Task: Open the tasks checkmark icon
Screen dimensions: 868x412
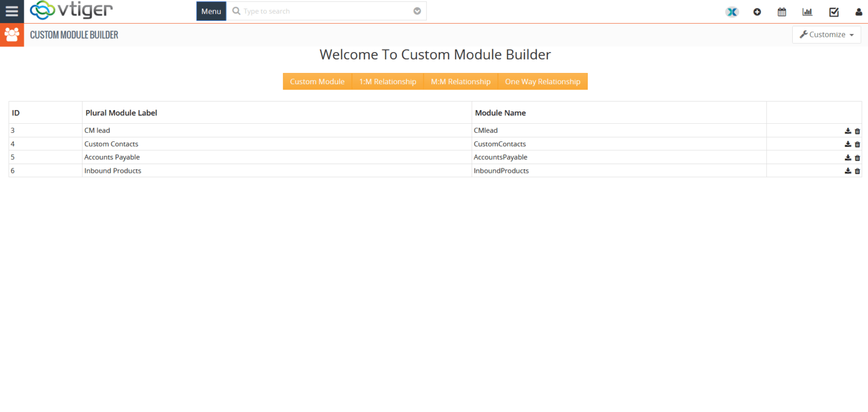Action: [834, 11]
